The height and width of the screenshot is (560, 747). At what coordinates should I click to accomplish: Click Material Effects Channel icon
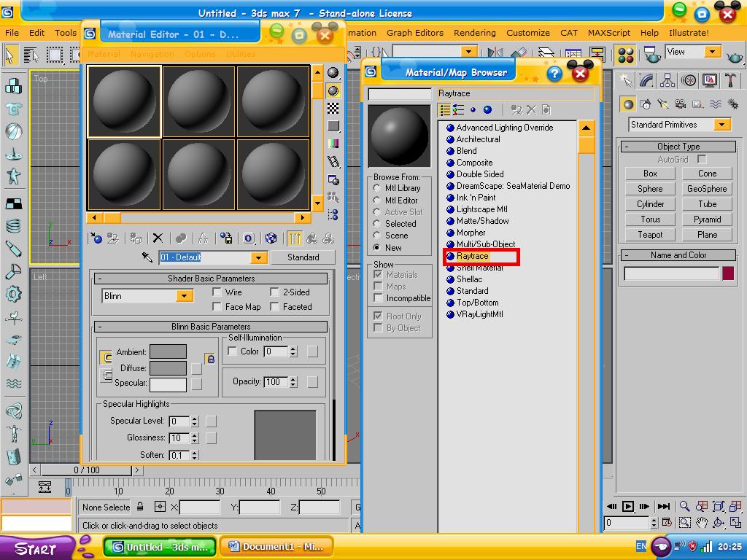click(249, 238)
